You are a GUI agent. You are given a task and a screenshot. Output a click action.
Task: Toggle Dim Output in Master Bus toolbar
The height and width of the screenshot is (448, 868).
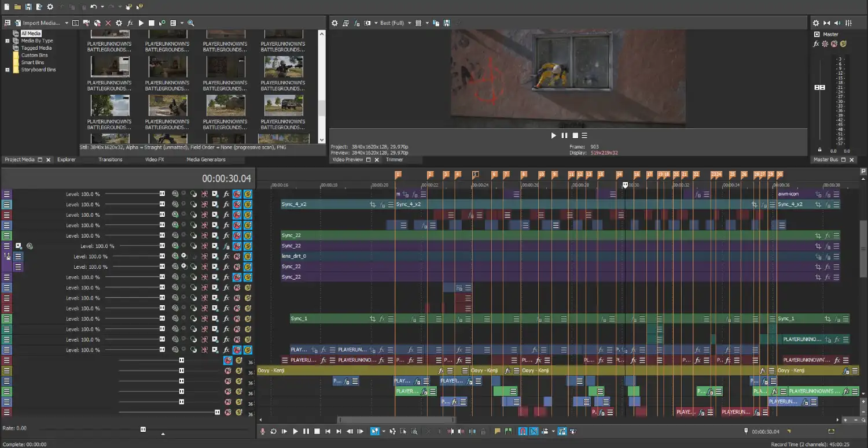click(x=837, y=23)
